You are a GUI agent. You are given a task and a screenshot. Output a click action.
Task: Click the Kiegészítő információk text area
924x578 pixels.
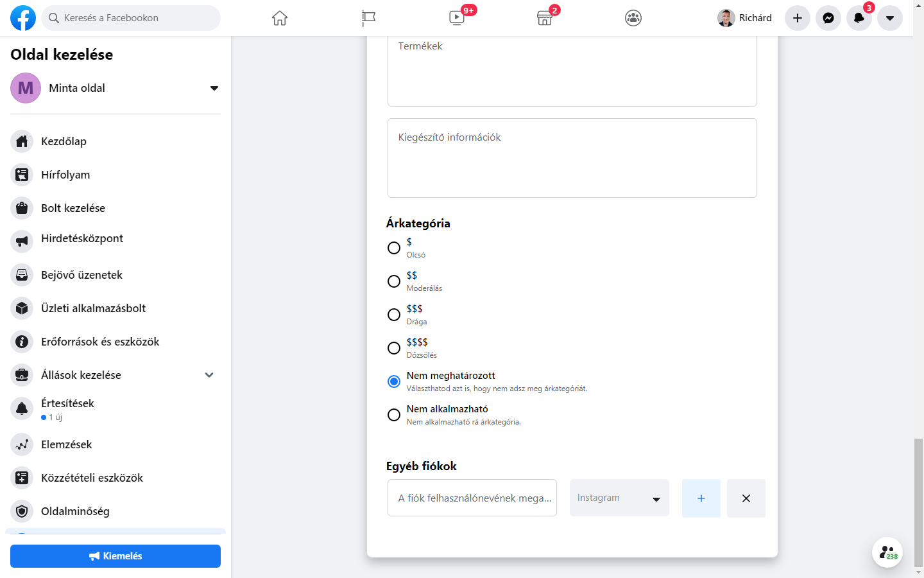coord(572,158)
